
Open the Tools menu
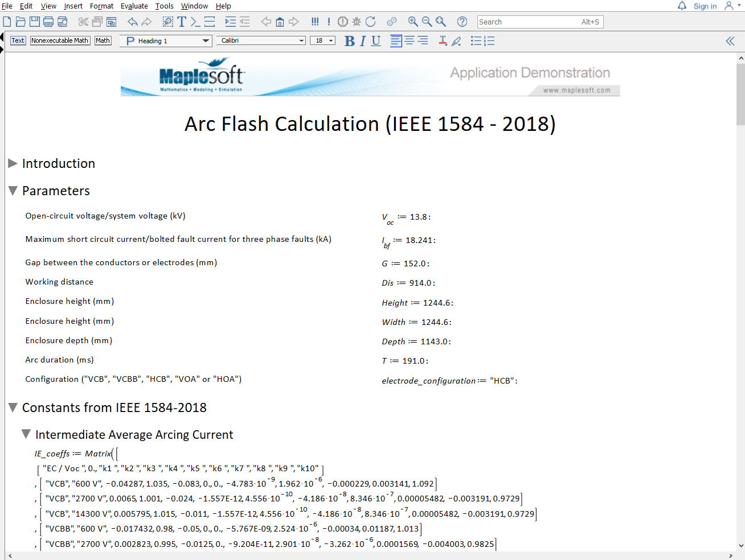(x=164, y=6)
